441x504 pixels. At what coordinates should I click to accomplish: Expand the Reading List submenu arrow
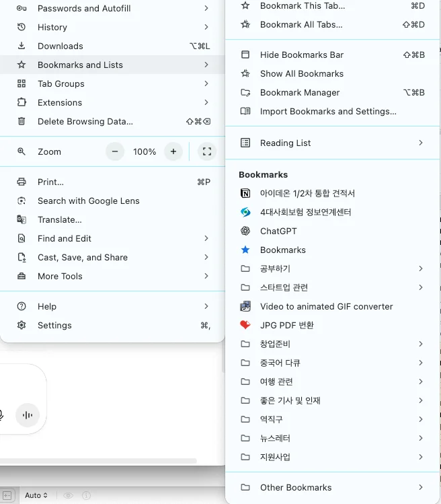coord(421,143)
